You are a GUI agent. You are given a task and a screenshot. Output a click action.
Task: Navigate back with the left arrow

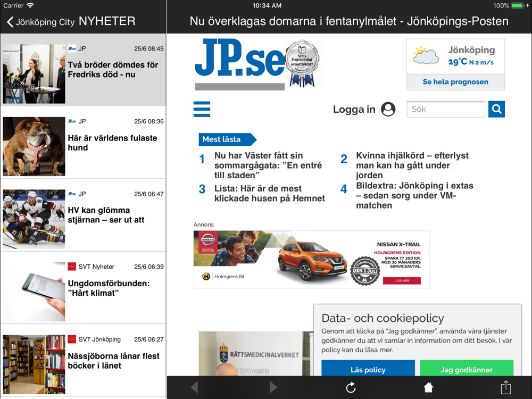[194, 387]
